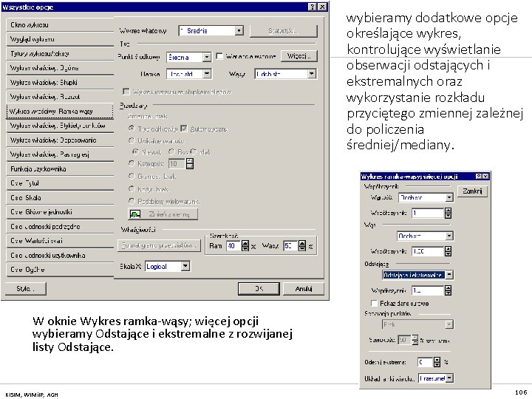Viewport: 532px width, 399px height.
Task: Choose the Kategorie radio button
Action: pos(132,163)
